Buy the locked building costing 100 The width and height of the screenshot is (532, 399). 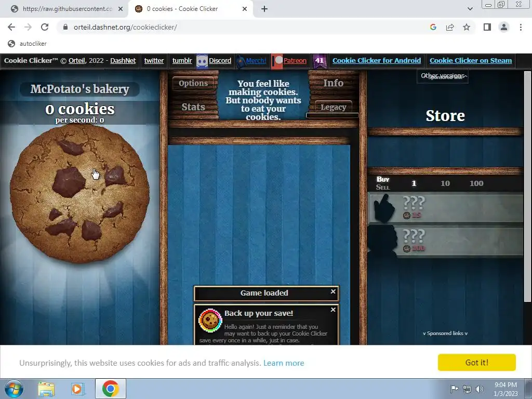pos(445,241)
